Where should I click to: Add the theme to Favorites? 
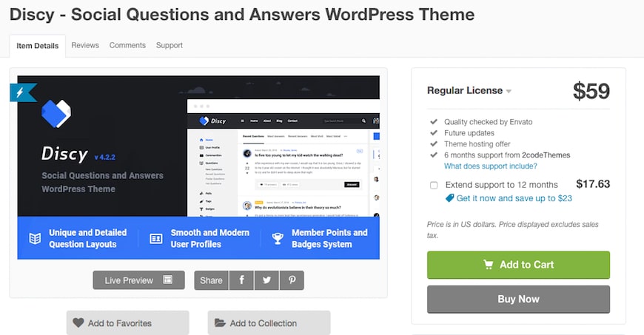(x=128, y=322)
